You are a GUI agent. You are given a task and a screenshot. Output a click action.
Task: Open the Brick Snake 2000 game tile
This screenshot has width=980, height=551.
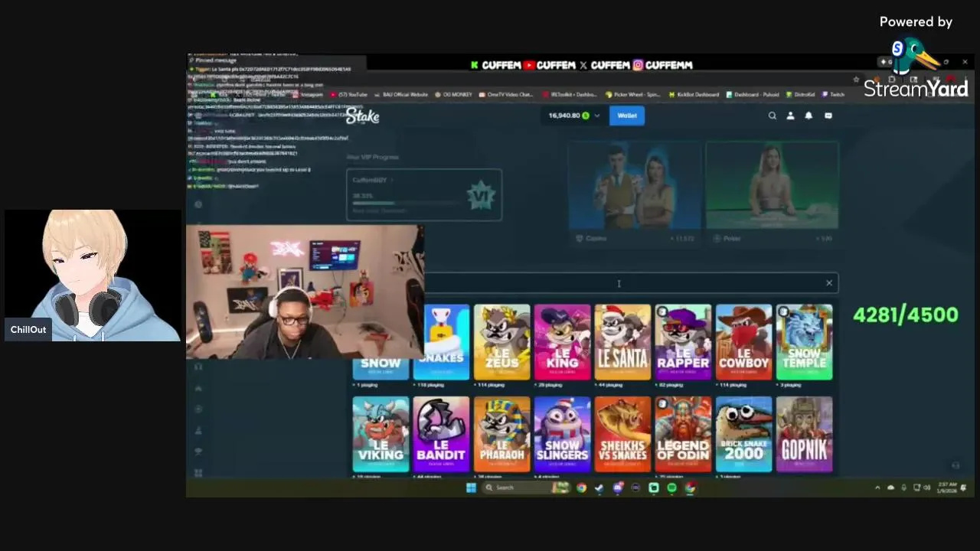click(743, 434)
